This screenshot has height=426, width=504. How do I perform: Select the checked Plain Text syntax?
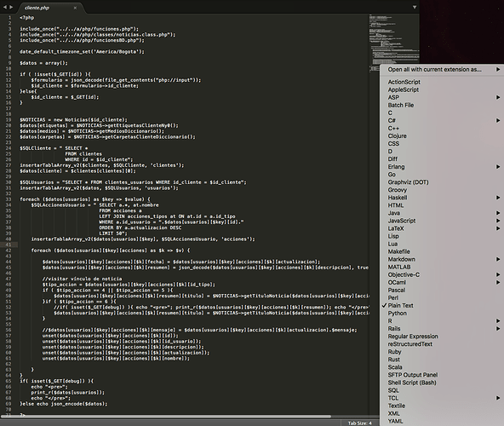[x=442, y=306]
